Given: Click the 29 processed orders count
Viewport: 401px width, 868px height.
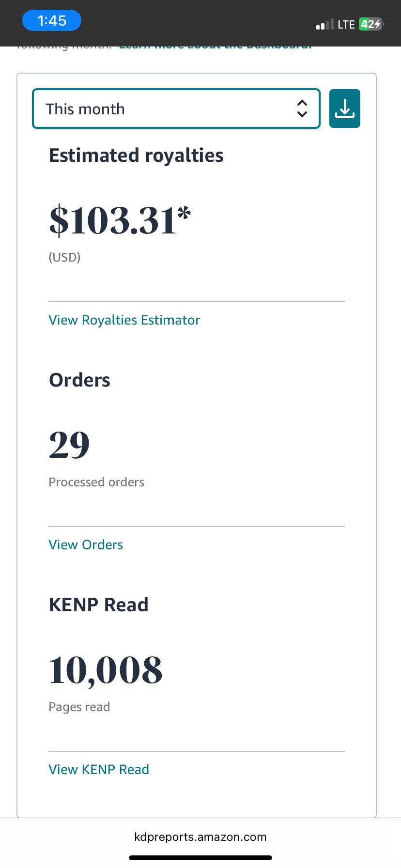Looking at the screenshot, I should coord(69,445).
